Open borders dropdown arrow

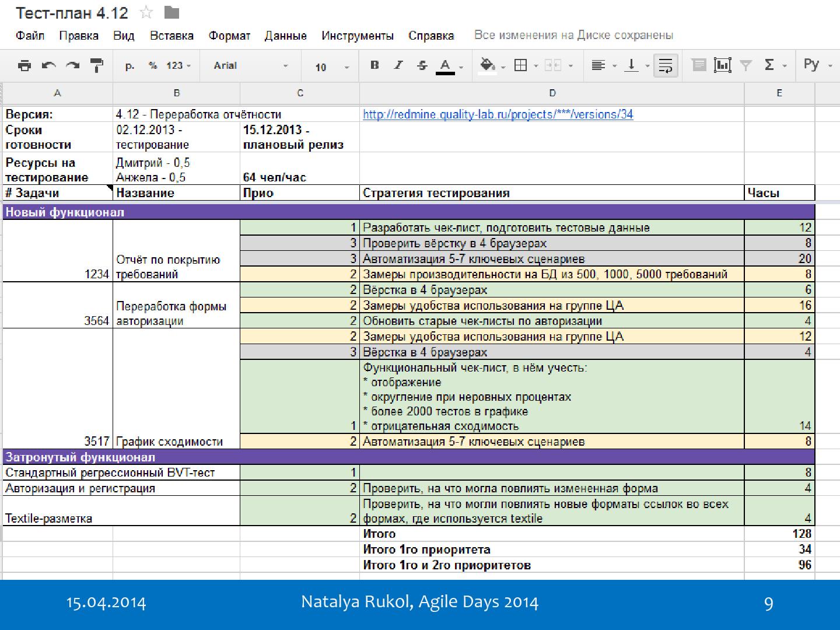click(535, 66)
